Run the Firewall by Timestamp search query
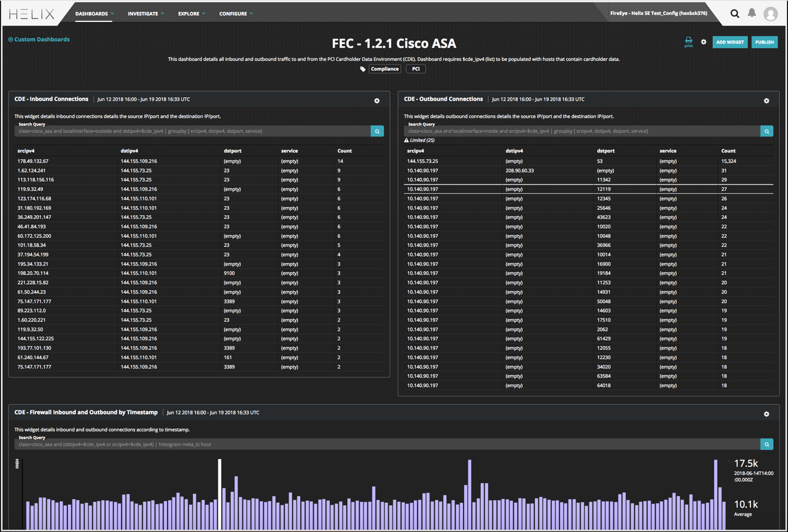The height and width of the screenshot is (532, 788). click(x=767, y=444)
